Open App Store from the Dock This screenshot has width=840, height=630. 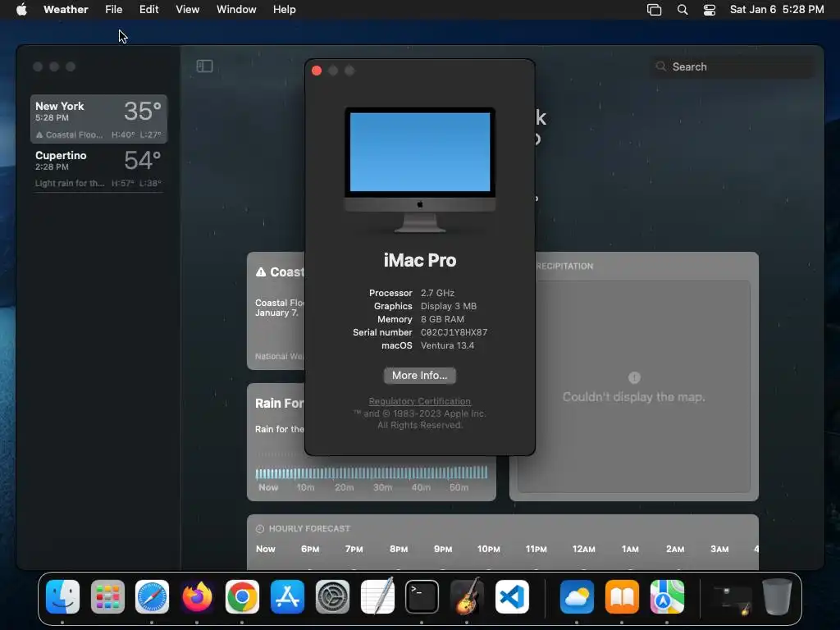click(x=287, y=597)
